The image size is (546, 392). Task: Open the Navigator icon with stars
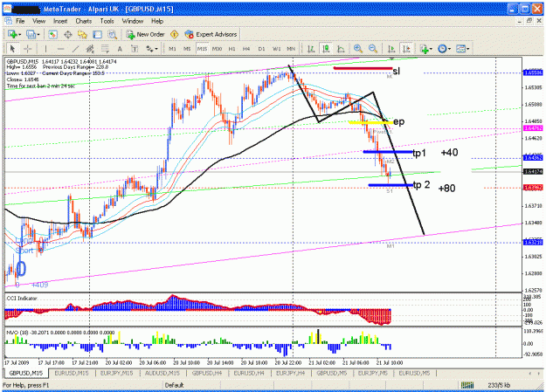point(82,34)
